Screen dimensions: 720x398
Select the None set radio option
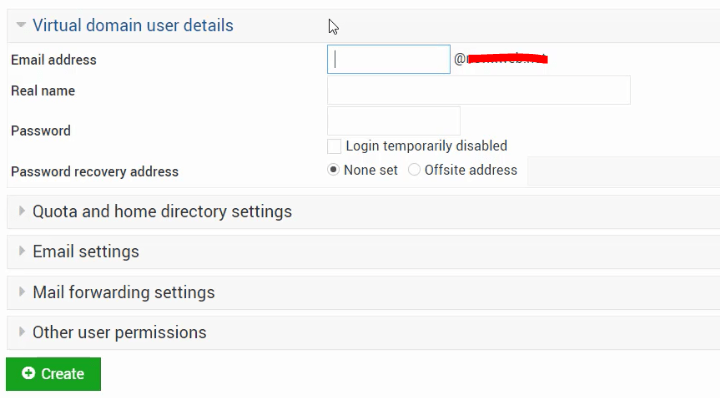pos(333,170)
